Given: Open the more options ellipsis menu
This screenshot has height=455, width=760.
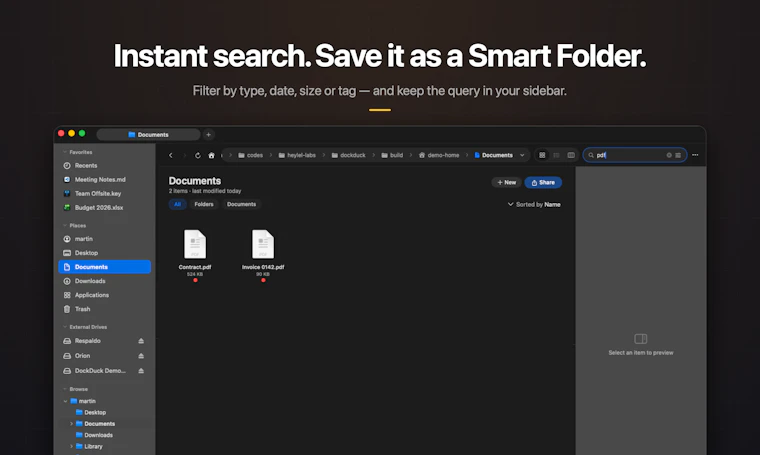Looking at the screenshot, I should coord(695,155).
